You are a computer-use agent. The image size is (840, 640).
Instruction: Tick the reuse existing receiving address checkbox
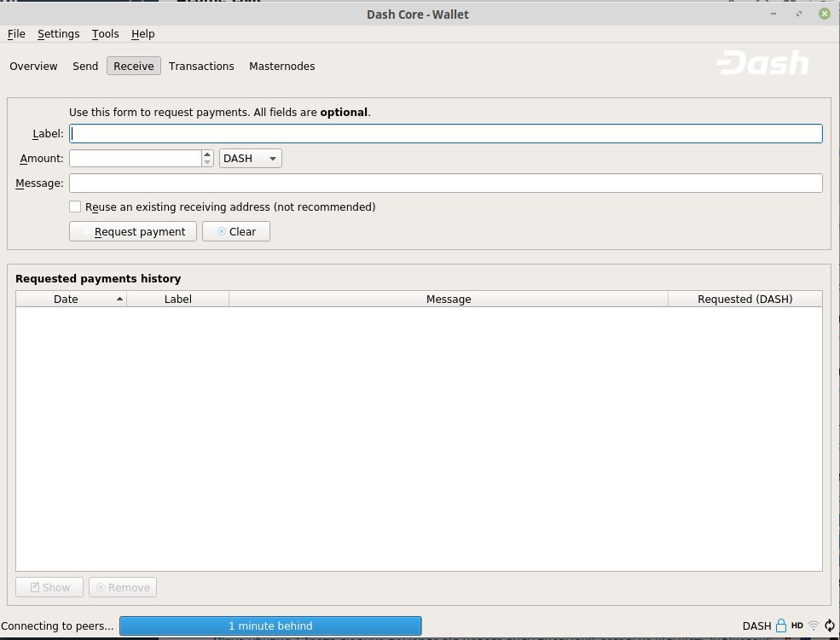click(75, 207)
